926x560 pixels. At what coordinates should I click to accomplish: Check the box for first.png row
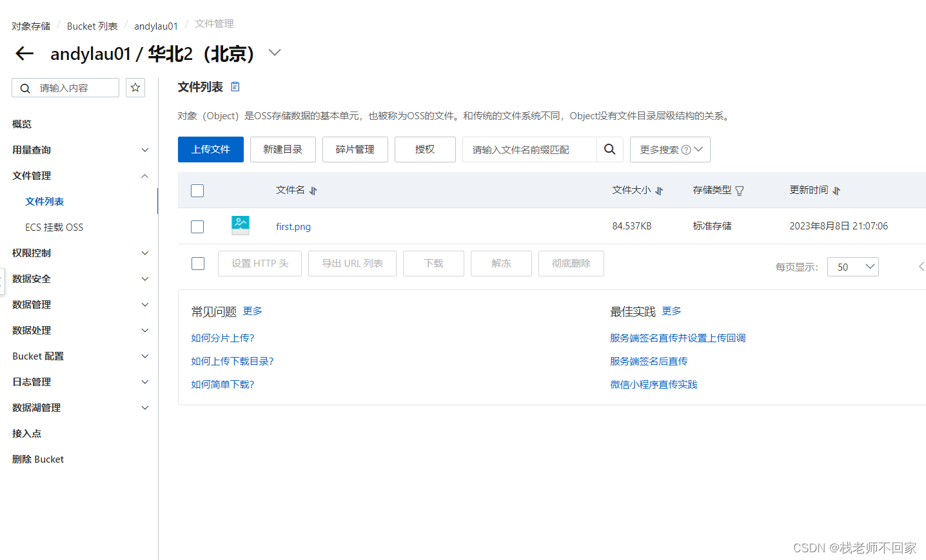pos(197,227)
